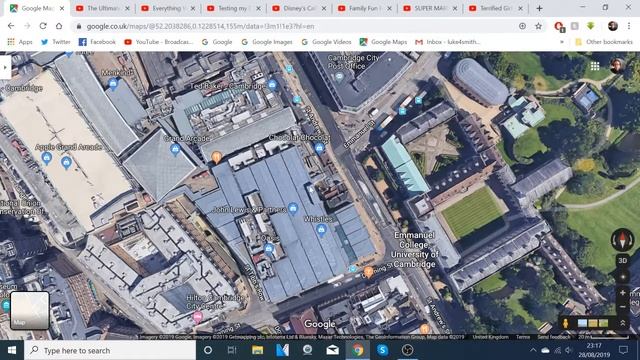Open the Google Maps bookmark
Screen dimensions: 640x360
(383, 42)
